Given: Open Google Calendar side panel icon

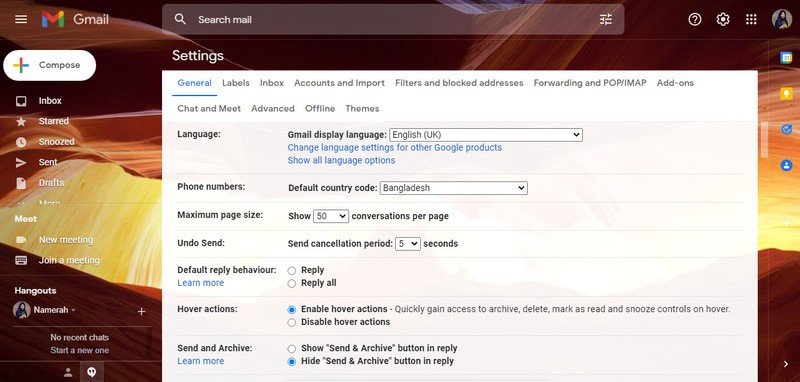Looking at the screenshot, I should click(x=786, y=58).
